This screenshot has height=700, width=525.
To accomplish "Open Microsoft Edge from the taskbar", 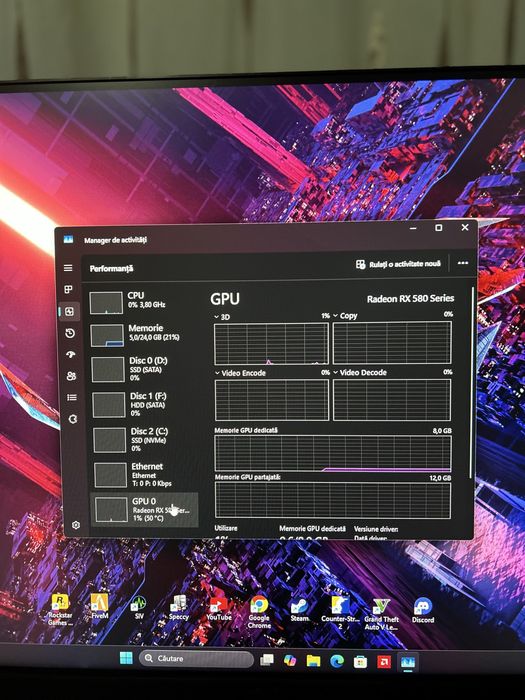I will coord(337,661).
